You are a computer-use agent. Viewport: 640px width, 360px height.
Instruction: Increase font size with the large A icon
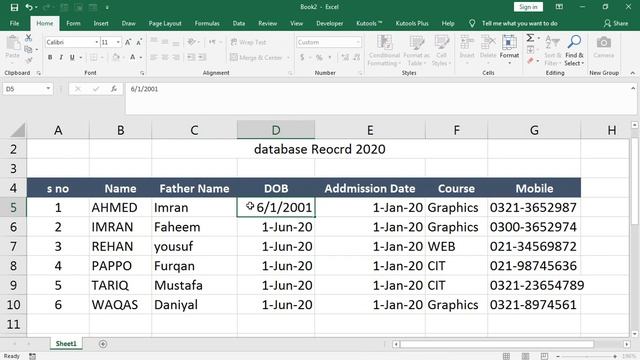pos(128,42)
